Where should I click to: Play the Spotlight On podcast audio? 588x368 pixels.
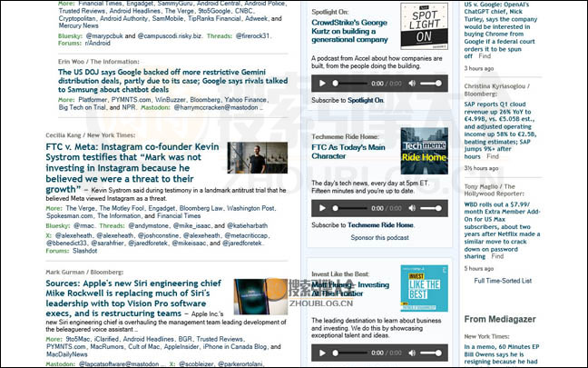321,83
